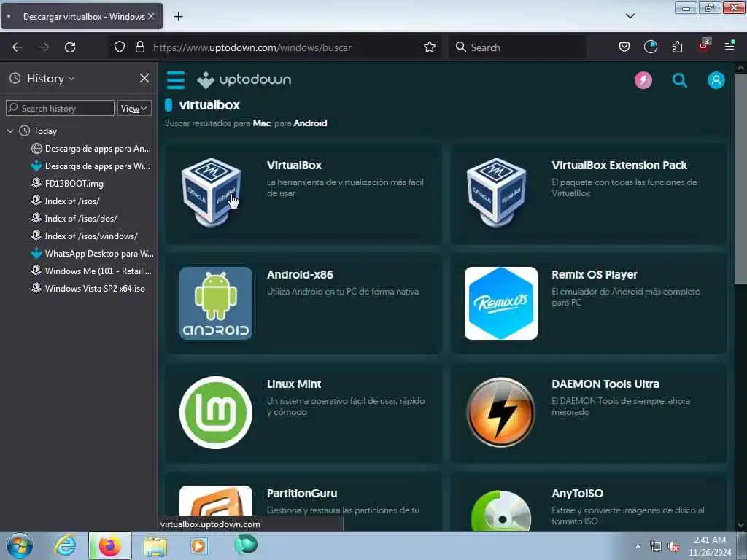Click the browser Search box
This screenshot has height=560, width=747.
[x=517, y=47]
